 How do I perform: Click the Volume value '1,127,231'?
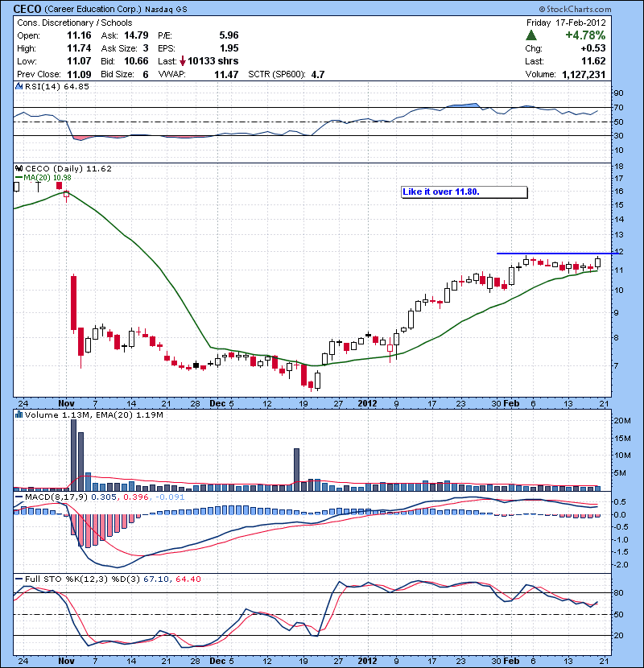pyautogui.click(x=584, y=75)
